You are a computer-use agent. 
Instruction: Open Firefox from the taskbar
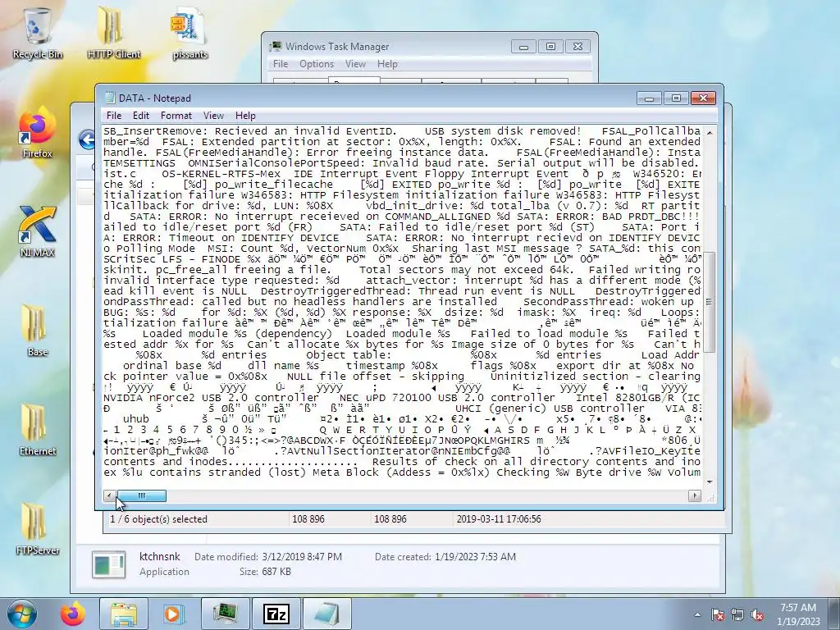pos(72,614)
